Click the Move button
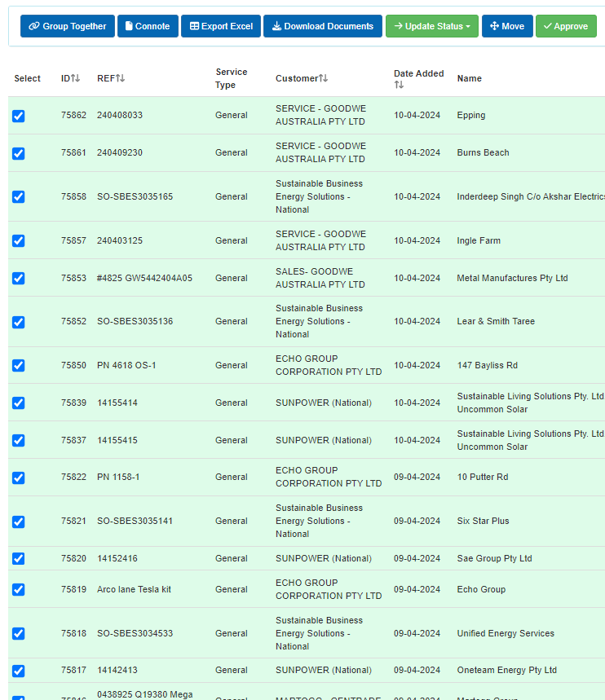 coord(507,26)
